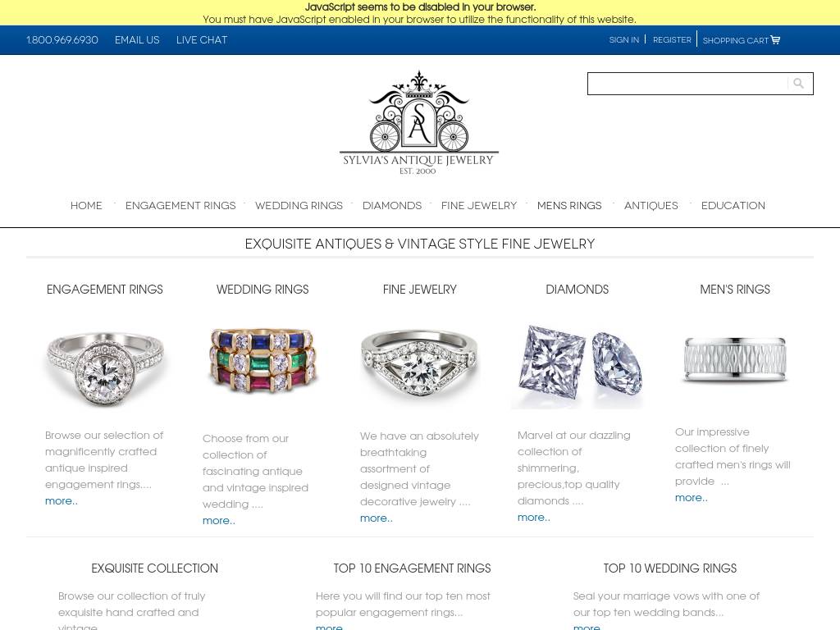Go to Antiques in the navigation menu

(x=651, y=206)
